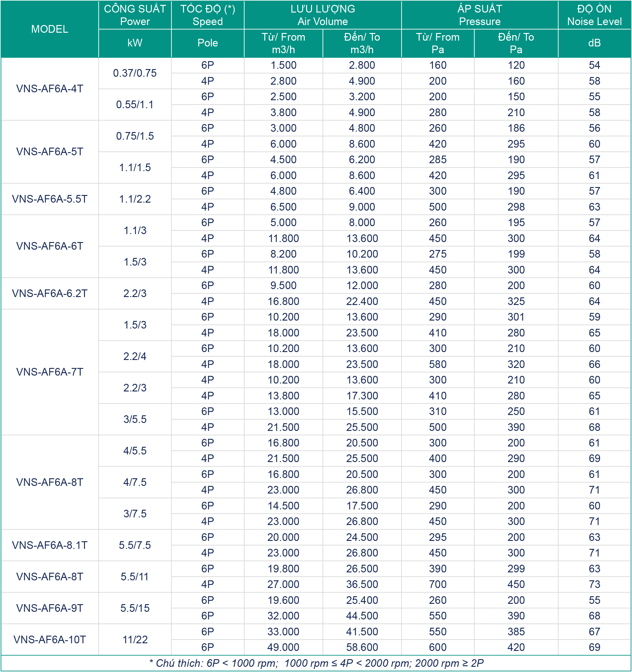This screenshot has height=672, width=632.
Task: Select model VNS-AF6A-4T
Action: click(50, 89)
